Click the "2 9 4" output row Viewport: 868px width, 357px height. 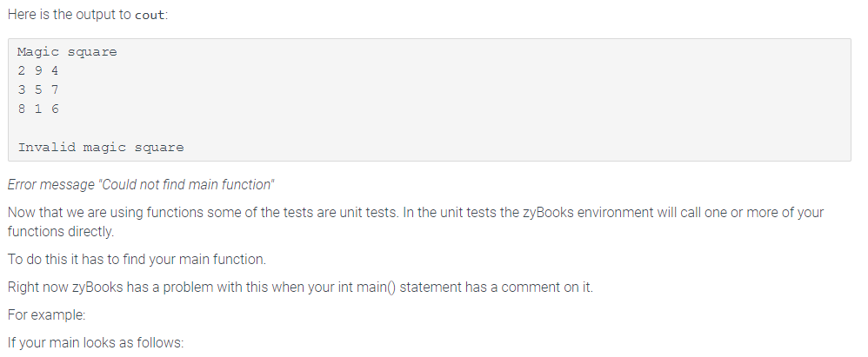(38, 70)
